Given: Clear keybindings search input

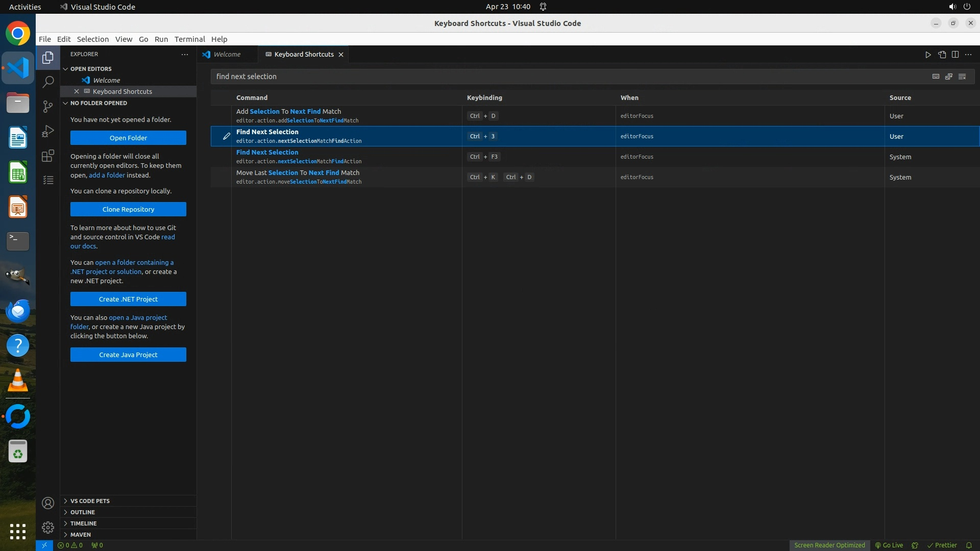Looking at the screenshot, I should point(962,77).
